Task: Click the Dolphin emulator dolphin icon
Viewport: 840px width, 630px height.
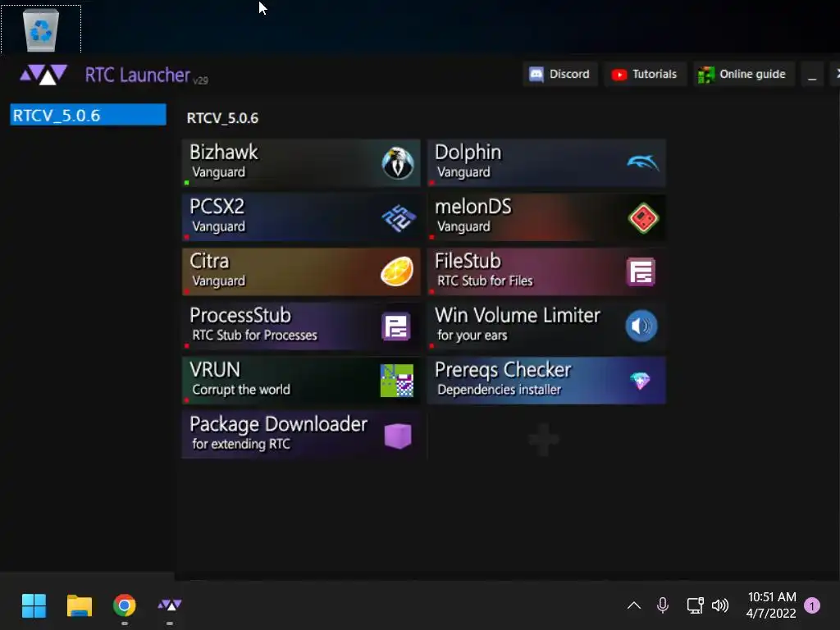Action: [642, 162]
